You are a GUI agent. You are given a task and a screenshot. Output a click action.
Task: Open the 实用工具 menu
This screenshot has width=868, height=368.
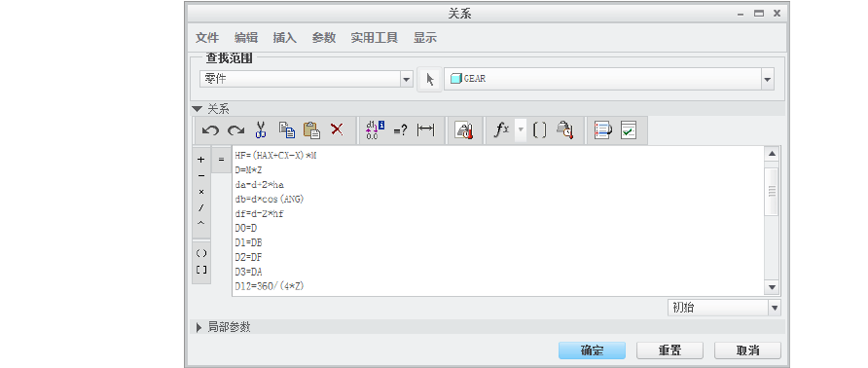coord(375,38)
